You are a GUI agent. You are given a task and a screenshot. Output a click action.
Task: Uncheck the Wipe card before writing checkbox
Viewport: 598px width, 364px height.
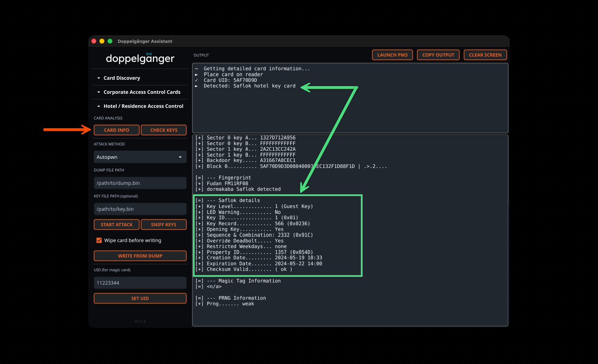pyautogui.click(x=99, y=240)
